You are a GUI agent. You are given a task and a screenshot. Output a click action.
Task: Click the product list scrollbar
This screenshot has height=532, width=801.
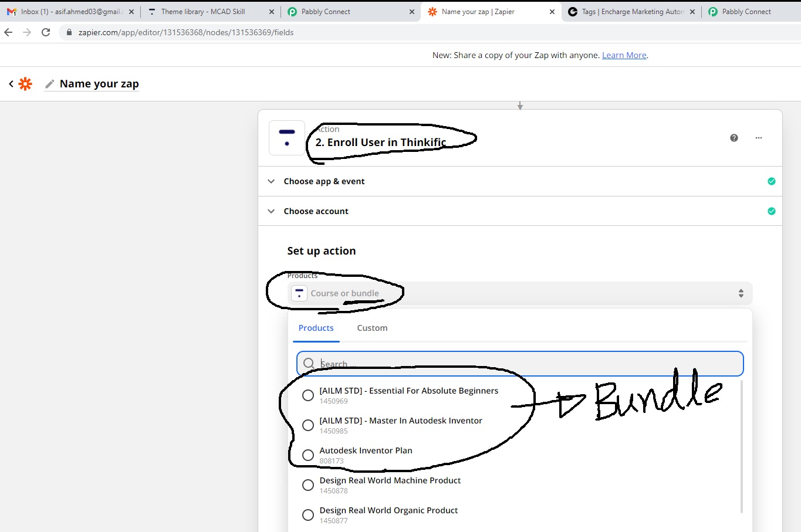[741, 447]
